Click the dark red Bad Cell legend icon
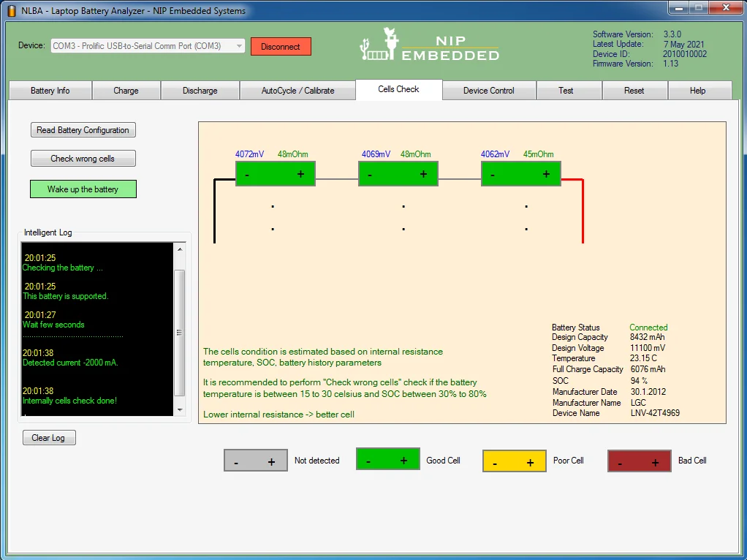 (640, 461)
